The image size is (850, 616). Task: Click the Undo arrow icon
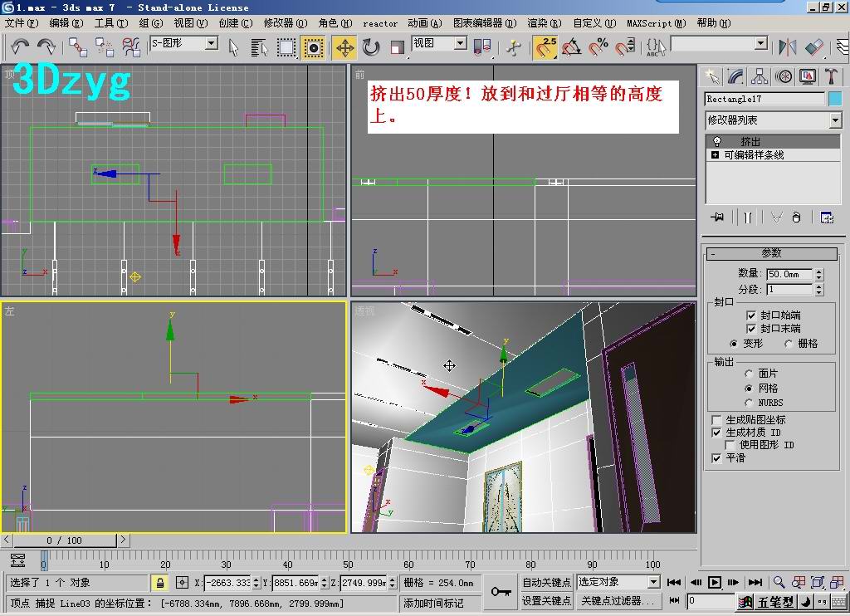coord(20,47)
